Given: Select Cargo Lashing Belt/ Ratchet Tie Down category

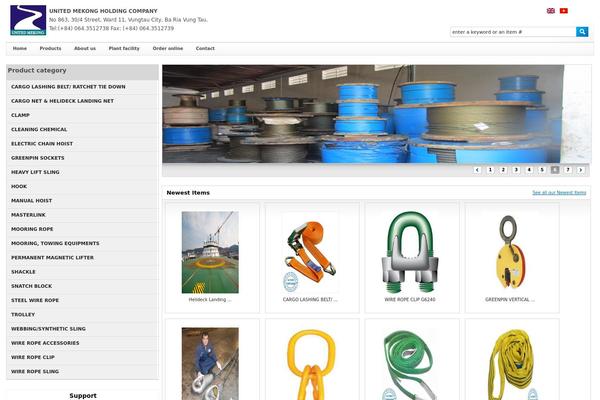Looking at the screenshot, I should (x=82, y=87).
